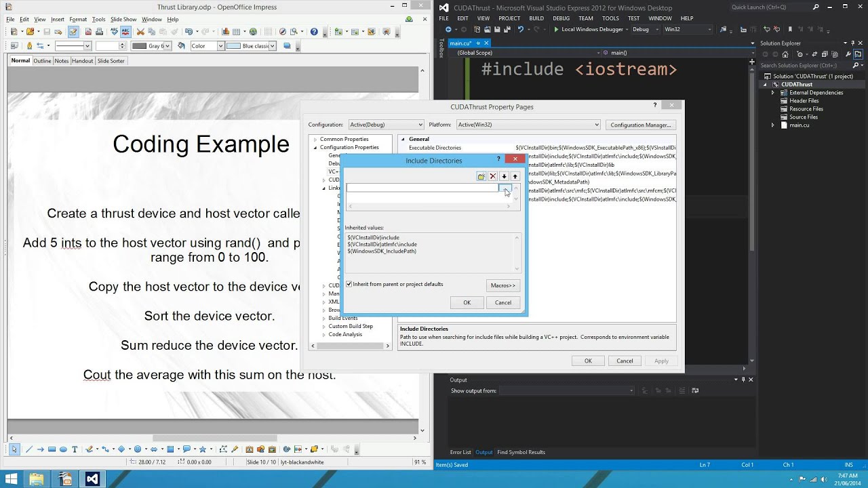868x488 pixels.
Task: Switch to Outline view tab
Action: pyautogui.click(x=42, y=61)
